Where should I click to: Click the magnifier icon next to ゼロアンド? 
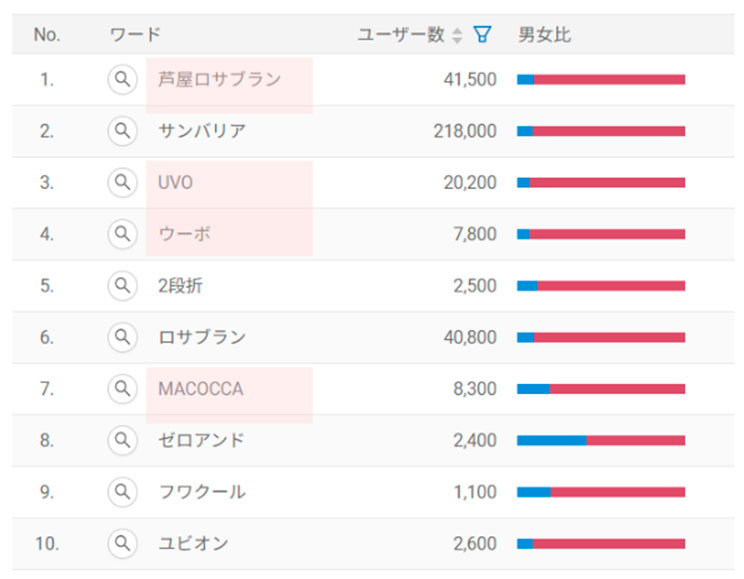(122, 440)
